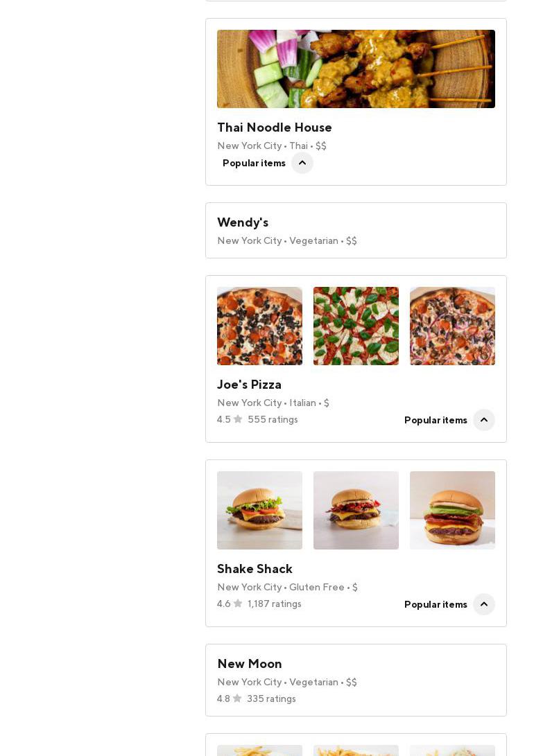Collapse Joe's Pizza popular items chevron
534x756 pixels.
pyautogui.click(x=484, y=420)
